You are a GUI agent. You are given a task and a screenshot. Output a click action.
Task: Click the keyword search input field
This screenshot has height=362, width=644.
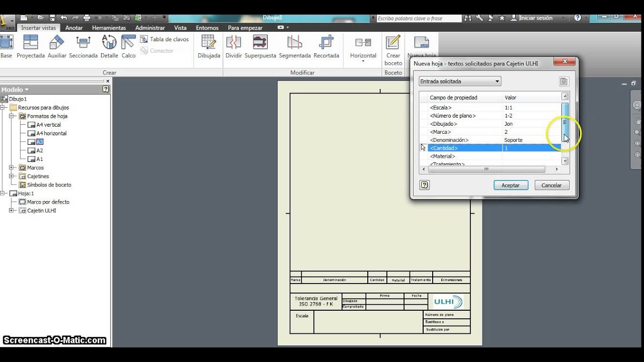point(419,18)
